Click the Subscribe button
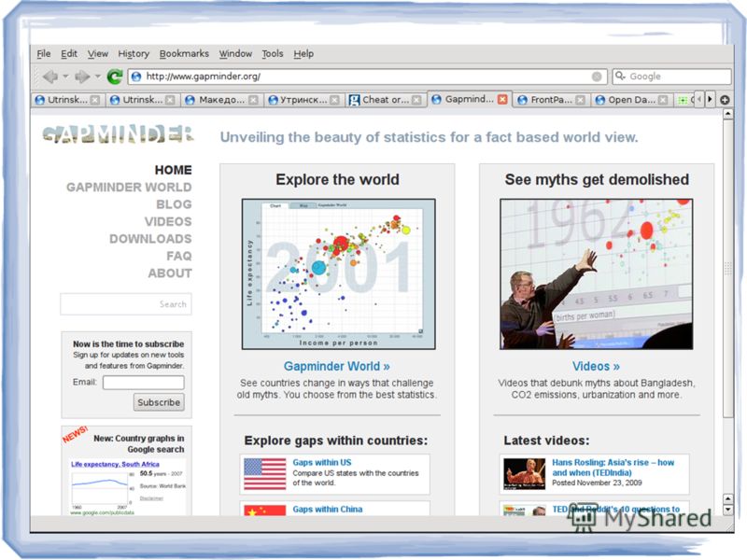The image size is (747, 560). click(159, 402)
